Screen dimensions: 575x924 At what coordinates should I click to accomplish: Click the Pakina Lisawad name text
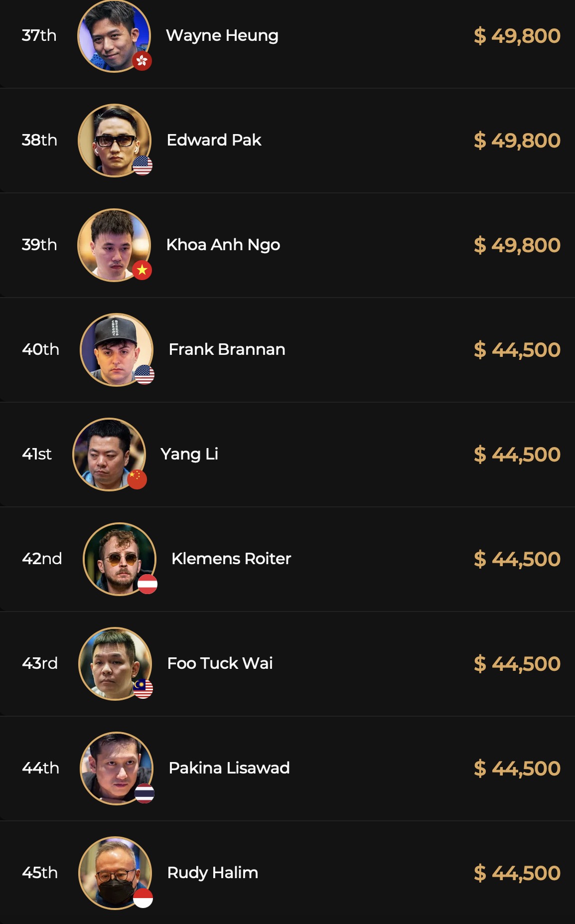[229, 768]
